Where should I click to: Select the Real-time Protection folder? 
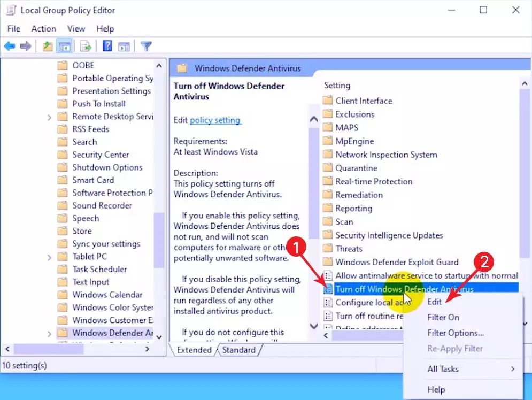pyautogui.click(x=374, y=181)
